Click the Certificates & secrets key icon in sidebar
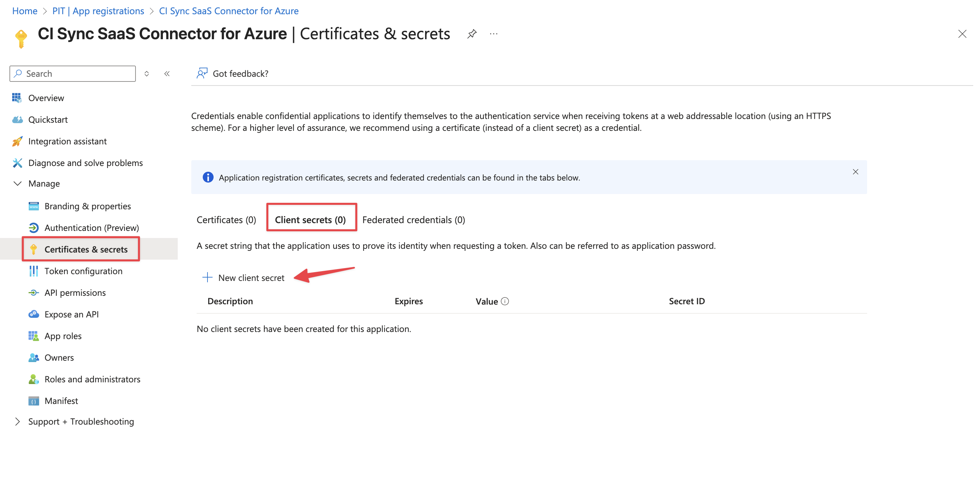Image resolution: width=980 pixels, height=501 pixels. (x=33, y=249)
